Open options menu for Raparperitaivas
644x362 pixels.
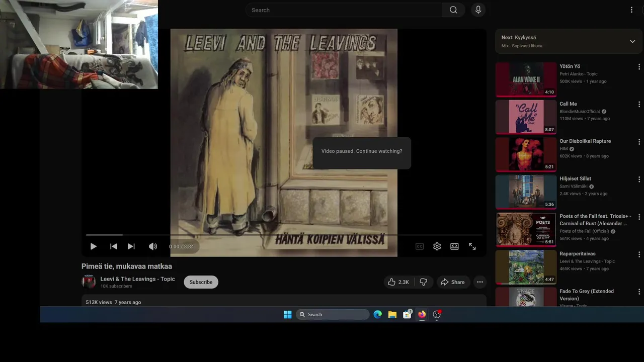(639, 254)
